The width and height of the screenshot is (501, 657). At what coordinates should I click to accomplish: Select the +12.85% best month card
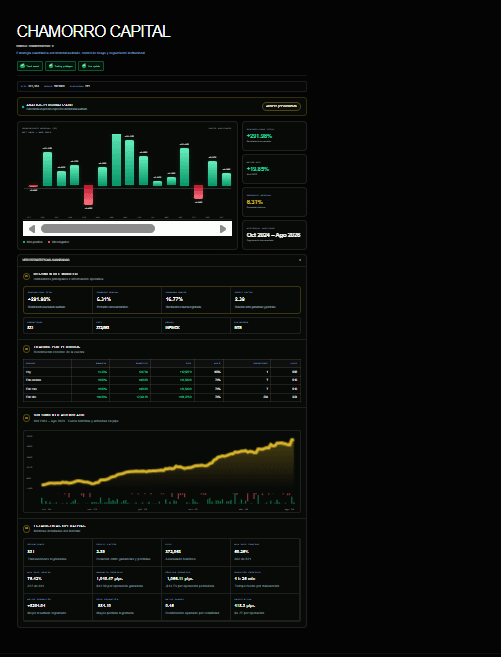tap(274, 169)
